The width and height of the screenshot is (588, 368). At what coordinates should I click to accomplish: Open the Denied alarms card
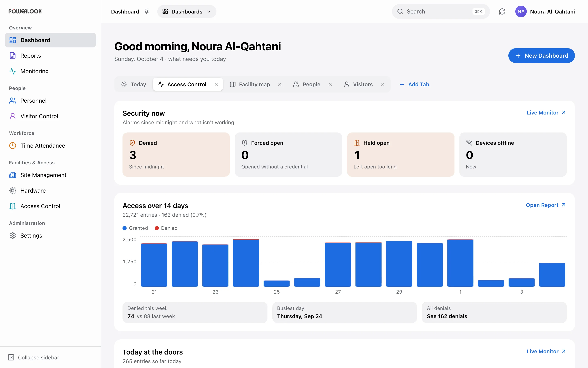176,155
